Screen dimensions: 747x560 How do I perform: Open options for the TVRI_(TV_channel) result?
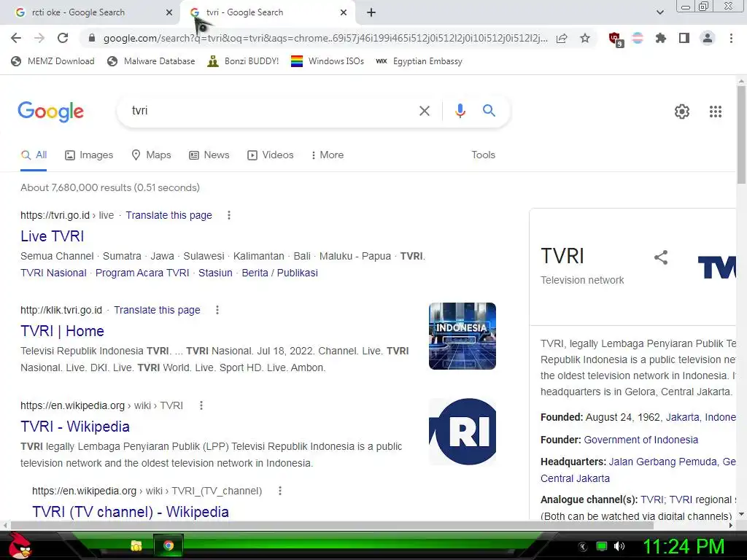(280, 491)
